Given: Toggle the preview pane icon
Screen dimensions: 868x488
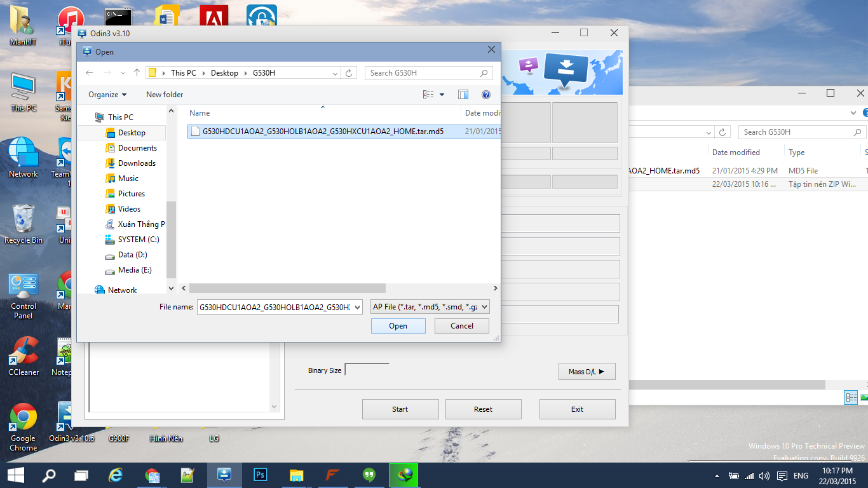Looking at the screenshot, I should [463, 95].
